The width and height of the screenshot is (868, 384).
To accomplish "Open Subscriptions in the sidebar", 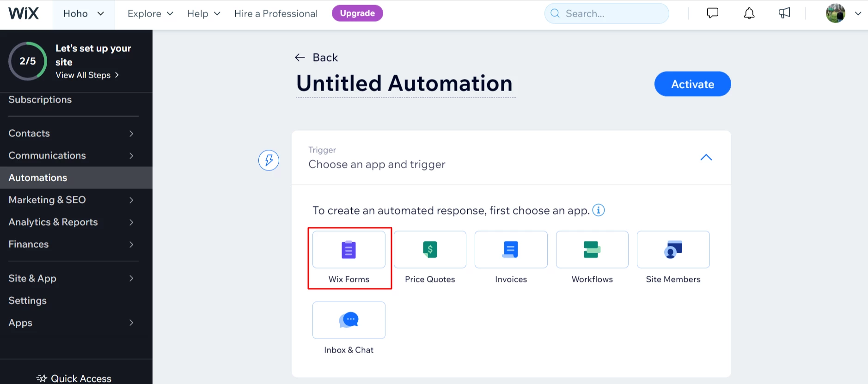I will point(40,99).
